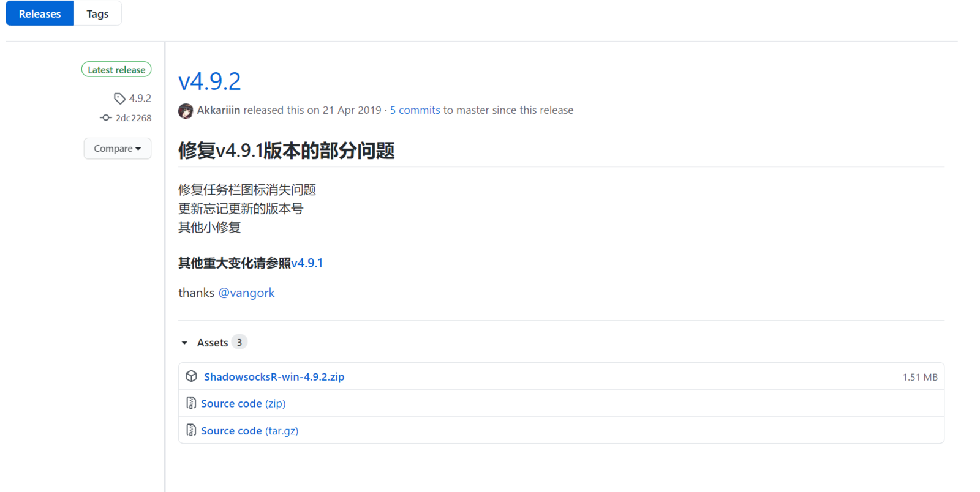This screenshot has width=980, height=492.
Task: View the 5 commits since release
Action: click(x=415, y=110)
